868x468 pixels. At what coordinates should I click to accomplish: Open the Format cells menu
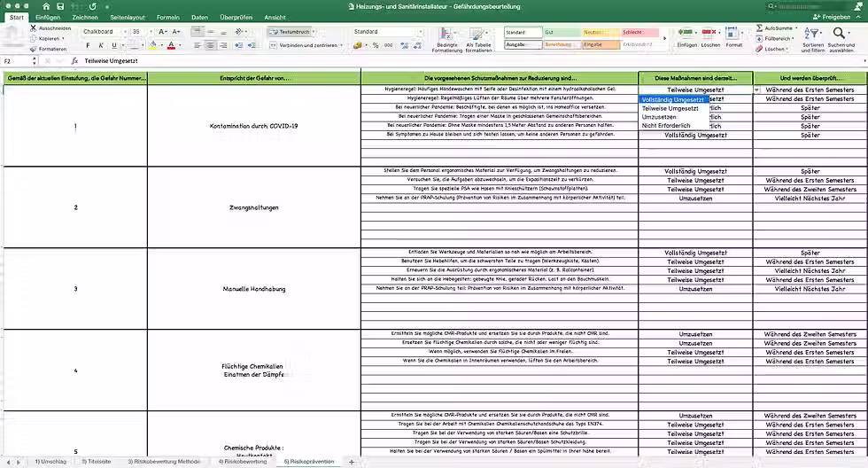click(x=734, y=37)
